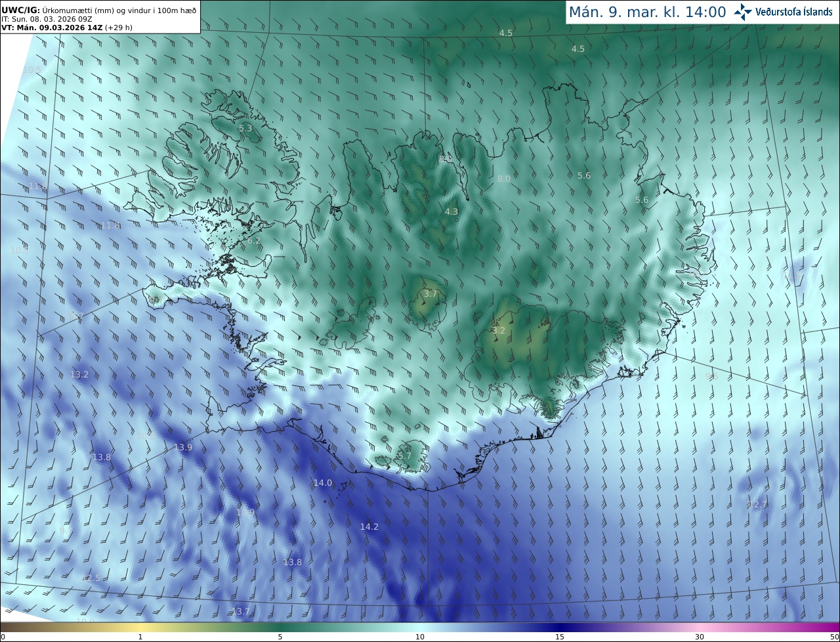Click the pink colorbar segment at 30
This screenshot has width=840, height=642.
[x=700, y=627]
